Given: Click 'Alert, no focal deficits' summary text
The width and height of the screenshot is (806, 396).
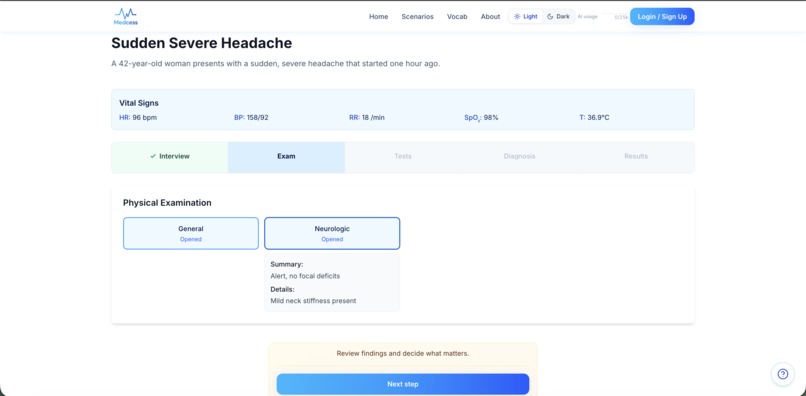Looking at the screenshot, I should point(305,276).
